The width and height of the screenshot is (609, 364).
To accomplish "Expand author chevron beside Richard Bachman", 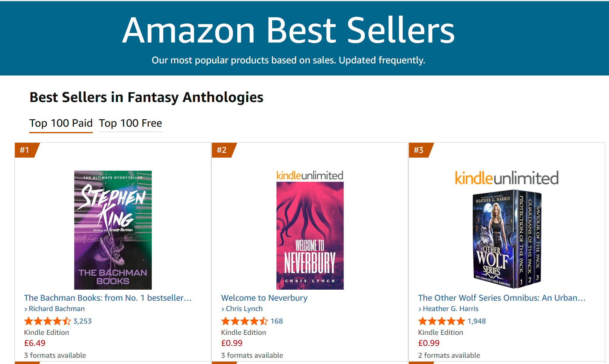I will pyautogui.click(x=26, y=309).
